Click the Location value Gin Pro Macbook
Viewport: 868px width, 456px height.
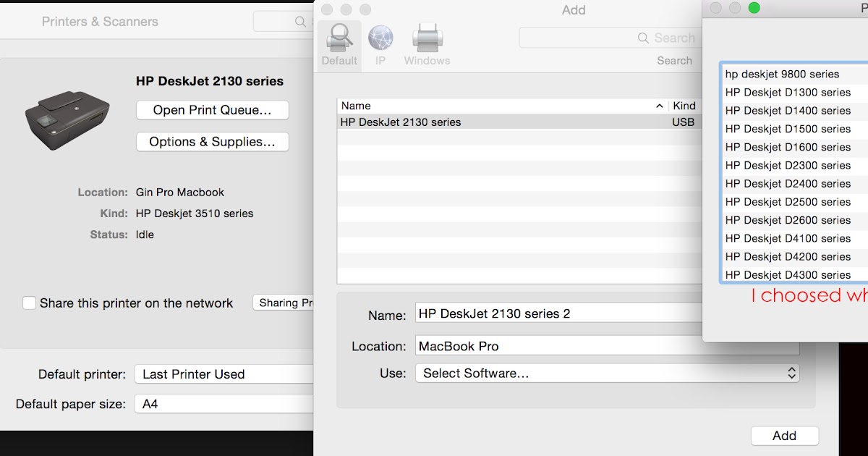[x=180, y=193]
